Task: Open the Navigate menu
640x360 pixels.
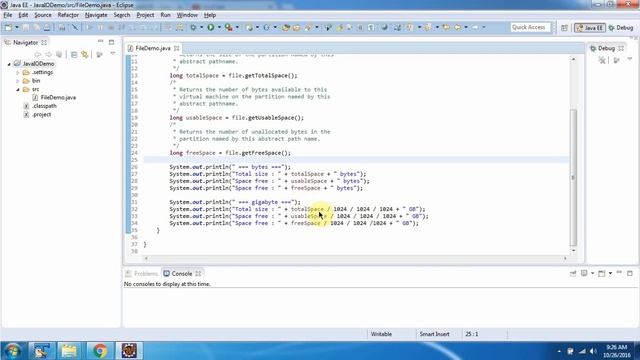Action: point(96,15)
